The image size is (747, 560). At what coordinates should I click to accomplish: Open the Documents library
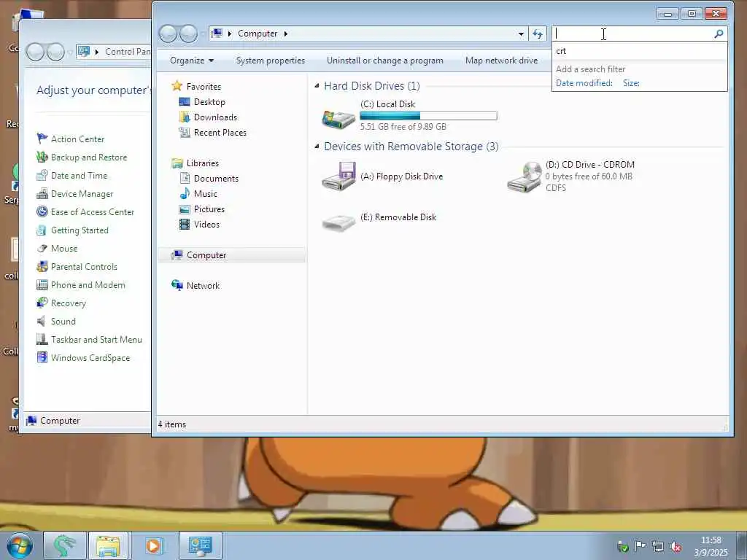tap(216, 178)
